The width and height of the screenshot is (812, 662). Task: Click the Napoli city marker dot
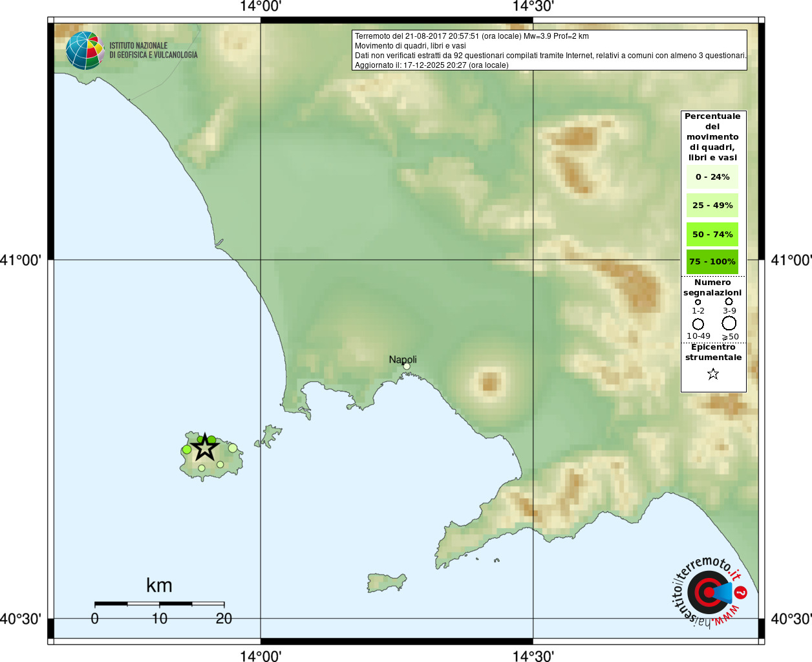tap(407, 367)
